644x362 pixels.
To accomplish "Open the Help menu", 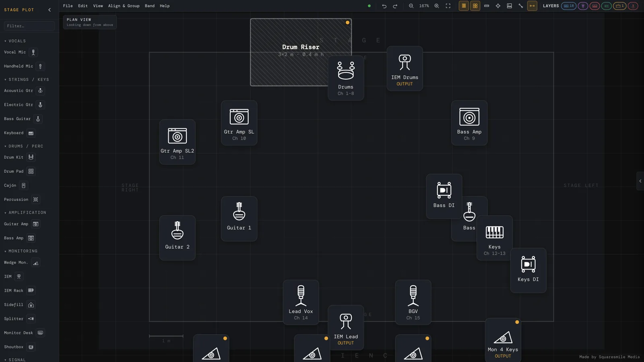I will click(x=165, y=6).
